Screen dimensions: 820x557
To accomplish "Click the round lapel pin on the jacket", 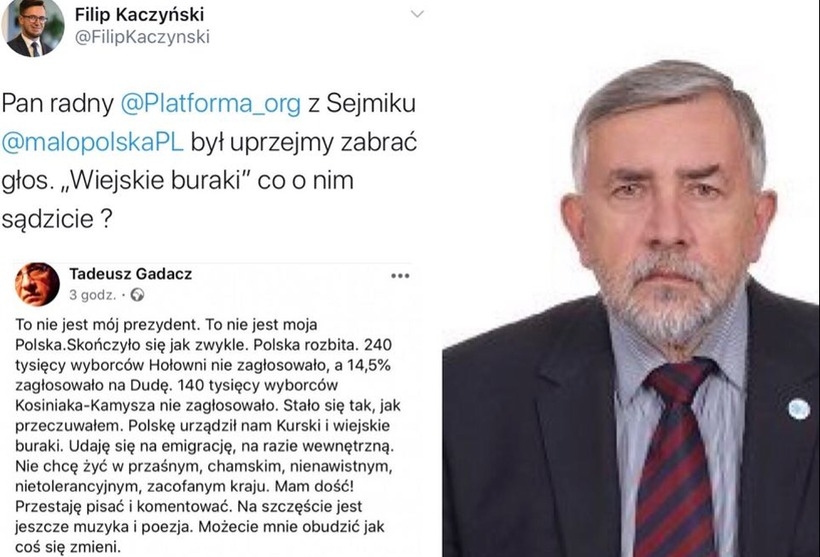I will click(799, 409).
